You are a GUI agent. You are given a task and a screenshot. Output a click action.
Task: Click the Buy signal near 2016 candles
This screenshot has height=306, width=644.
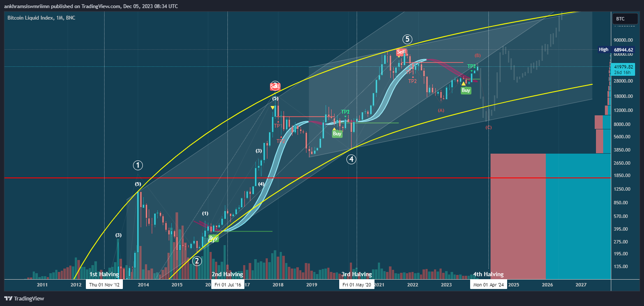[213, 238]
